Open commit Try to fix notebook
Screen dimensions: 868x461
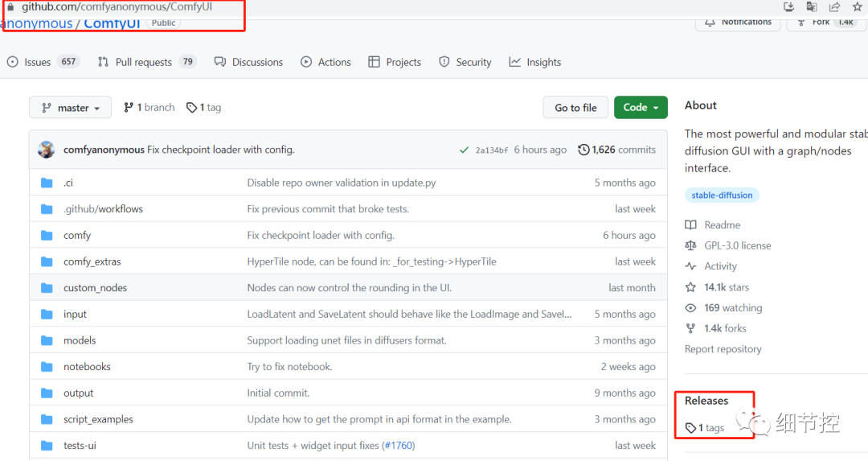click(x=289, y=367)
